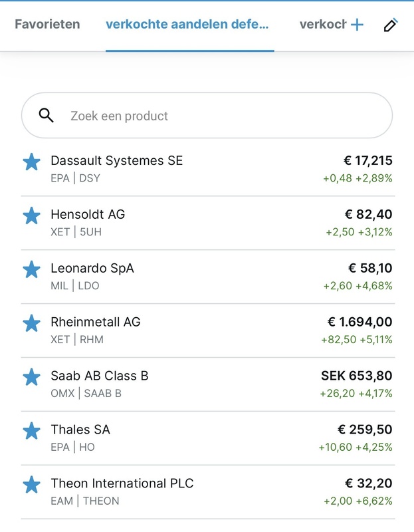
Task: Click the pencil edit icon
Action: click(x=391, y=25)
